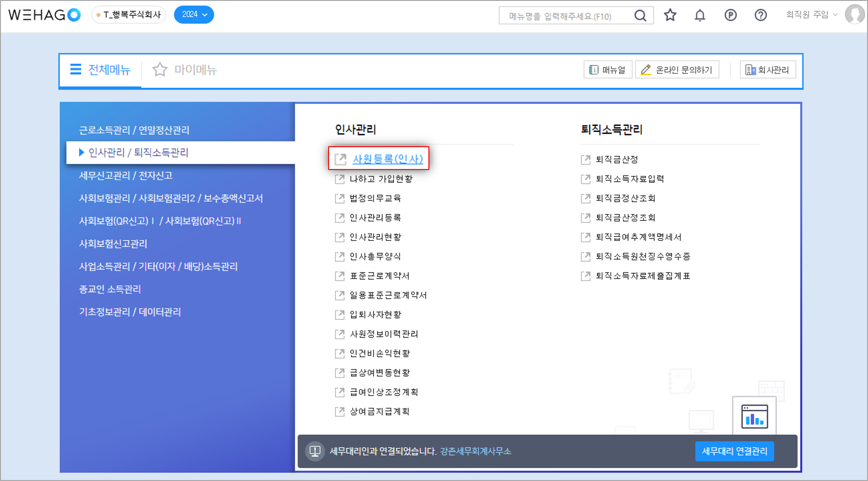Viewport: 868px width, 481px height.
Task: Click the bar chart dashboard icon
Action: (754, 416)
